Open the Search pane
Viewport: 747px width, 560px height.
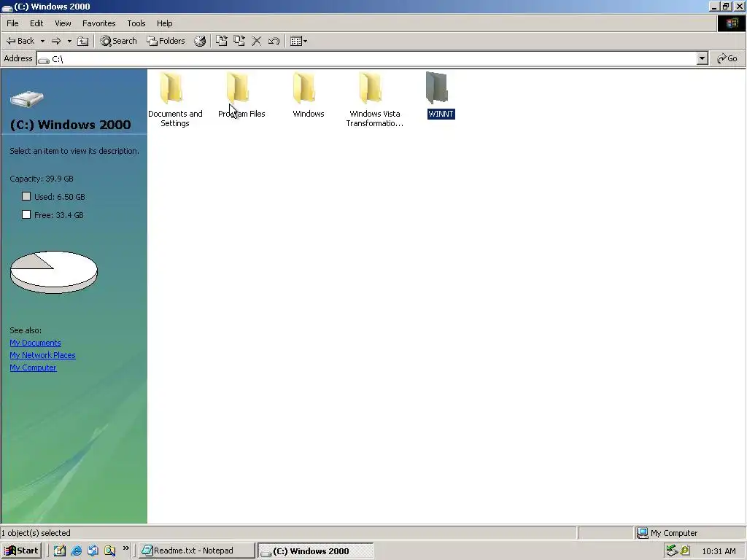(x=118, y=41)
